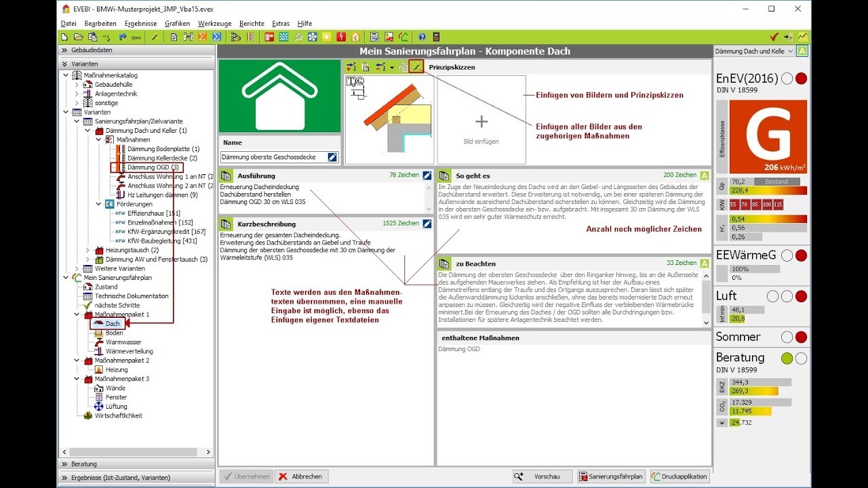Click the green indicator circle beside Beratung
Viewport: 868px width, 488px height.
tap(787, 359)
